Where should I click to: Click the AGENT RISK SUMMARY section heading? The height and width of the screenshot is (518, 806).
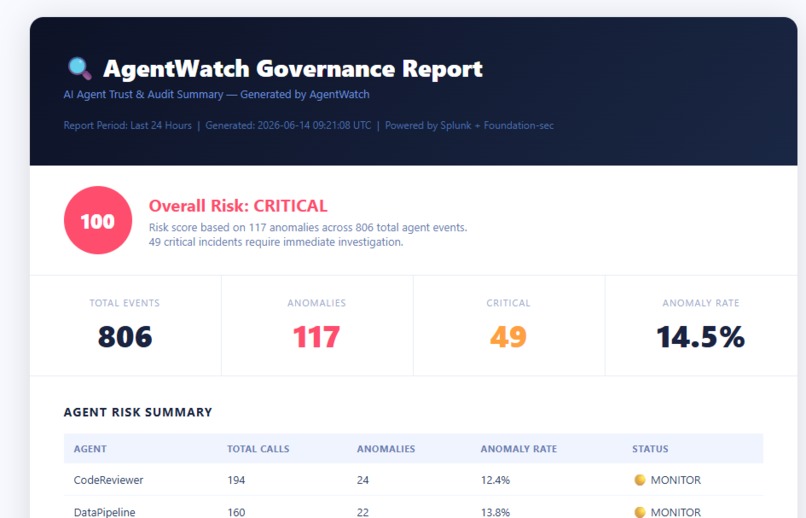coord(138,412)
